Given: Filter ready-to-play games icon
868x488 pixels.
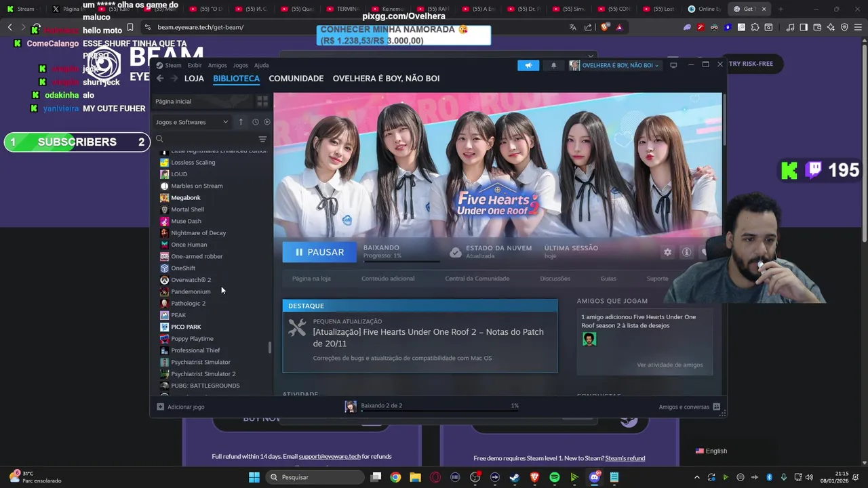Looking at the screenshot, I should [x=267, y=122].
